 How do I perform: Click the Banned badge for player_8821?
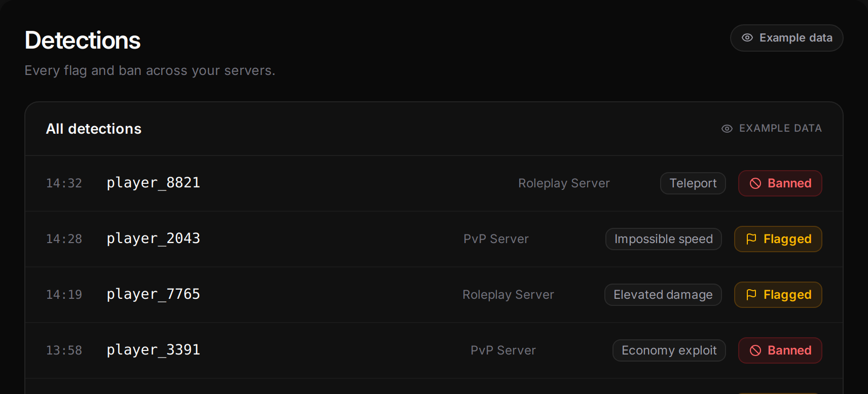pos(780,183)
